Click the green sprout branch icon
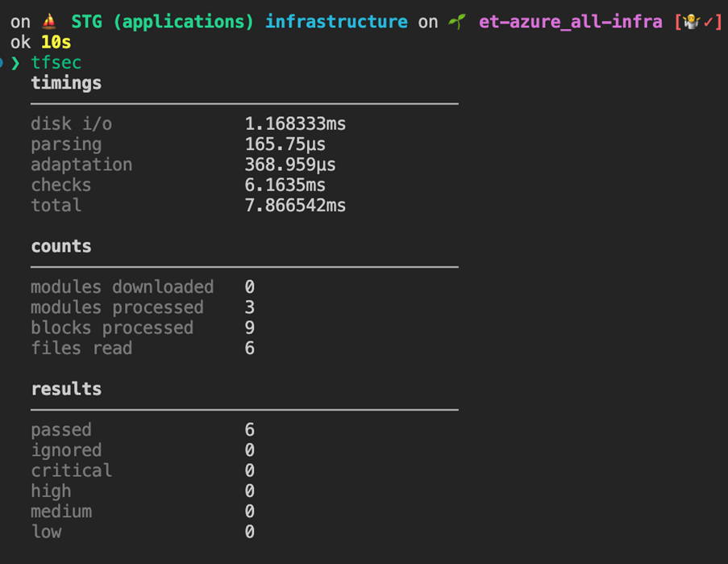This screenshot has width=728, height=564. [x=457, y=21]
